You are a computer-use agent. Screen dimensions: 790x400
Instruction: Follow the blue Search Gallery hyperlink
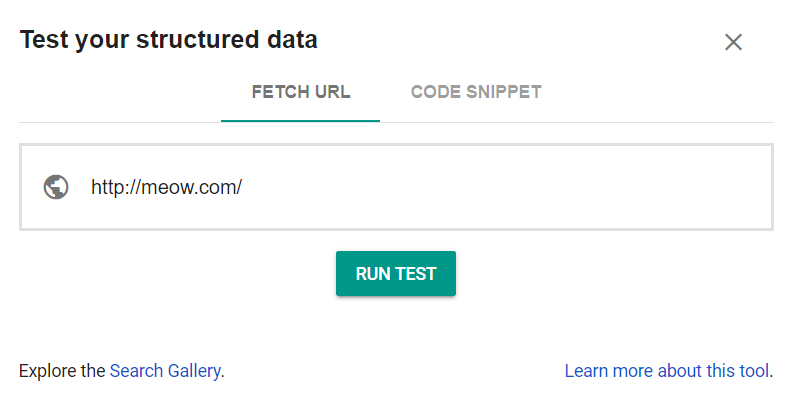coord(165,371)
